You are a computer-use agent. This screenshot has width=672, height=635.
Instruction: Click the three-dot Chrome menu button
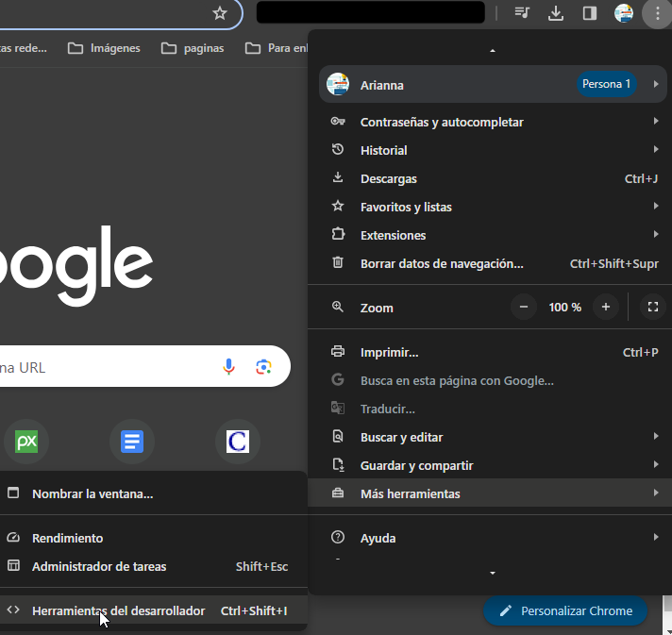(658, 13)
